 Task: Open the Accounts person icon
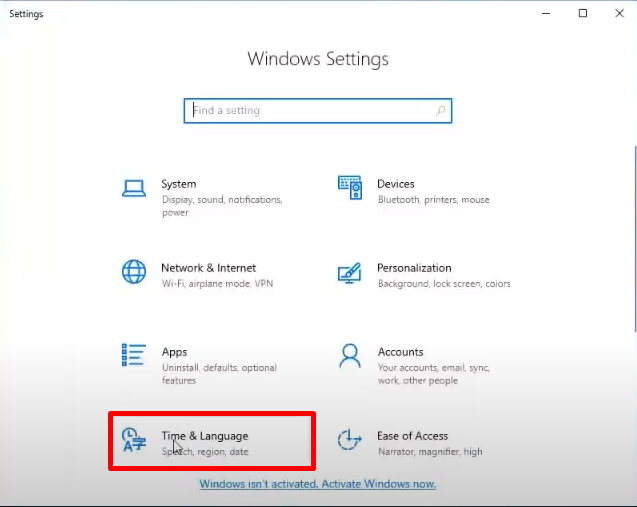(350, 356)
